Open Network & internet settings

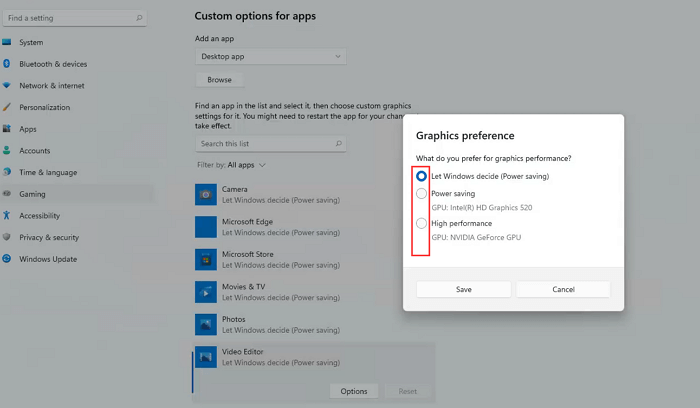click(x=52, y=86)
